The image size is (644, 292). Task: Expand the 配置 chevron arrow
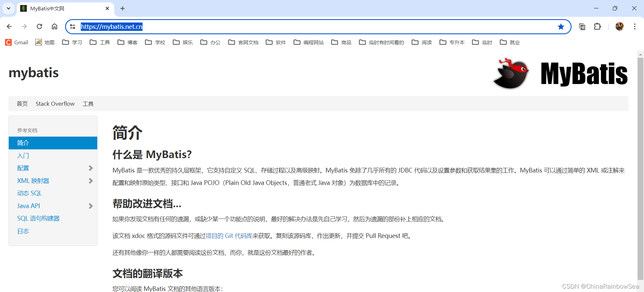91,168
